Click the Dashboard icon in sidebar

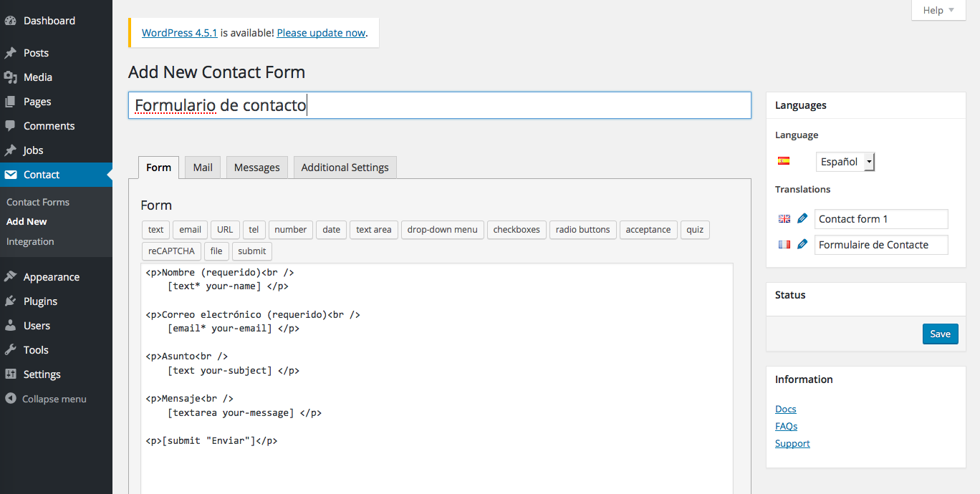[11, 21]
